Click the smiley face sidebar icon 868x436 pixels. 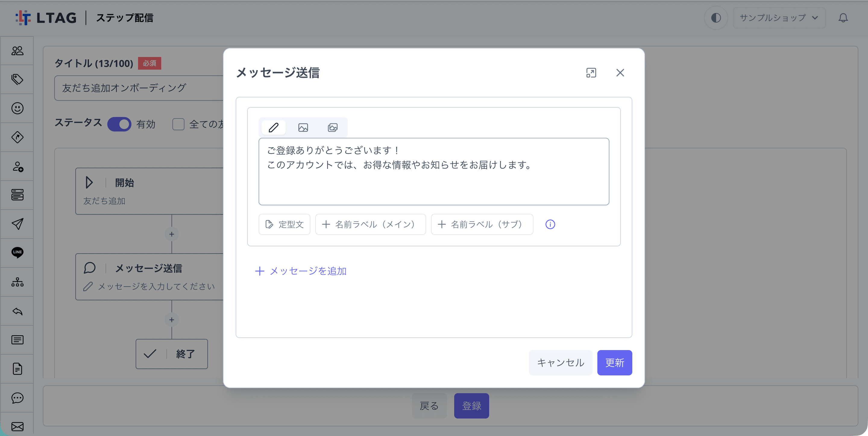(x=17, y=108)
